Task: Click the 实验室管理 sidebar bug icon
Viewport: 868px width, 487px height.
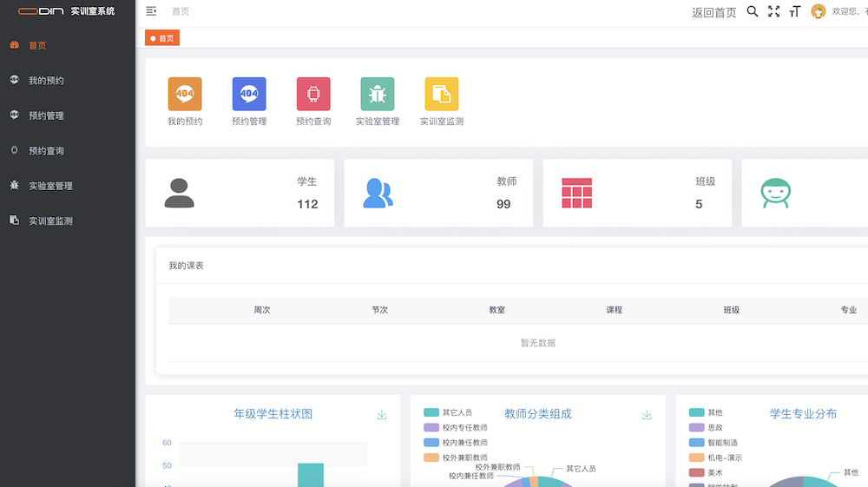Action: [15, 186]
